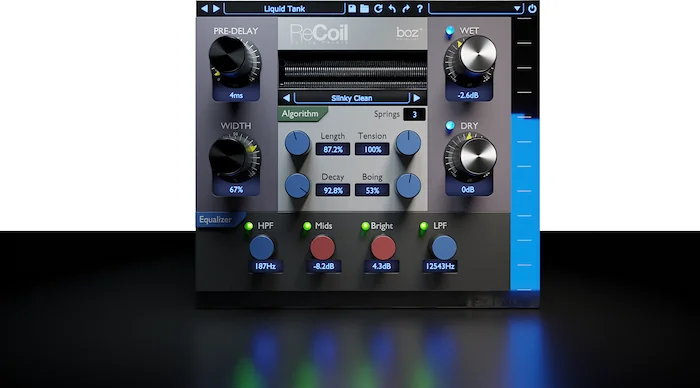Click the blue HPF frequency knob
This screenshot has height=388, width=700.
(262, 248)
